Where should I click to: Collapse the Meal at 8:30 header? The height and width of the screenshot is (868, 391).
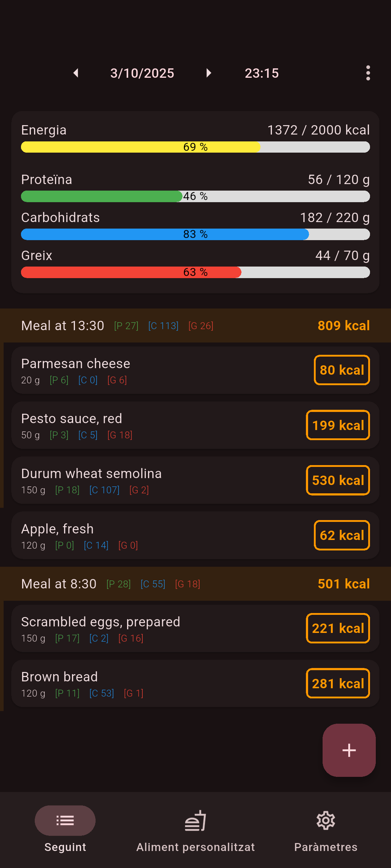tap(195, 584)
